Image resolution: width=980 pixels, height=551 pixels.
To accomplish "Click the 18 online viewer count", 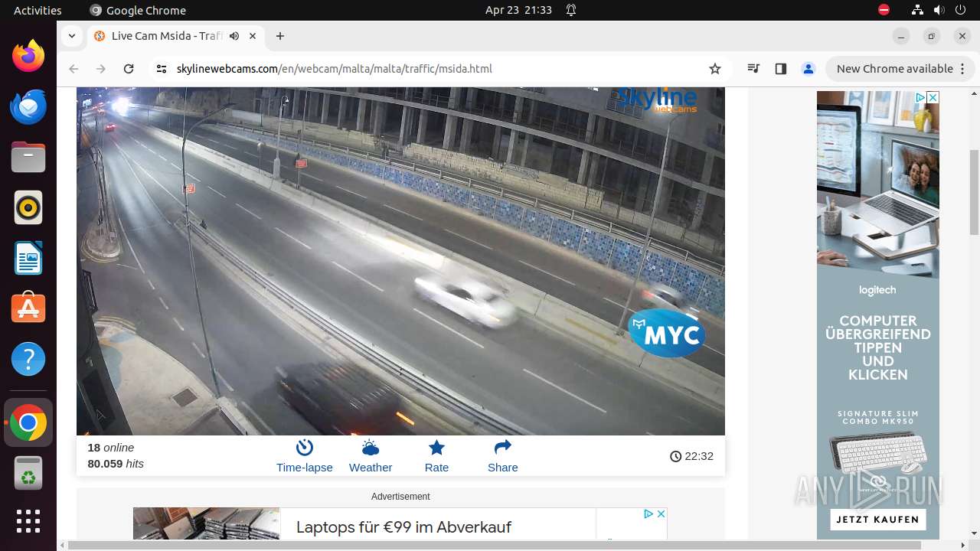I will click(x=111, y=448).
